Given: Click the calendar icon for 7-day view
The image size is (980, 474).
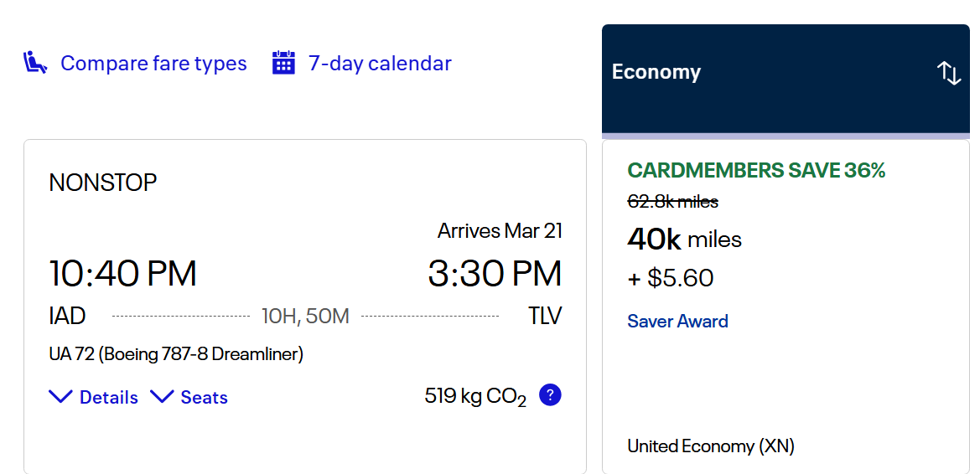Looking at the screenshot, I should click(x=283, y=63).
